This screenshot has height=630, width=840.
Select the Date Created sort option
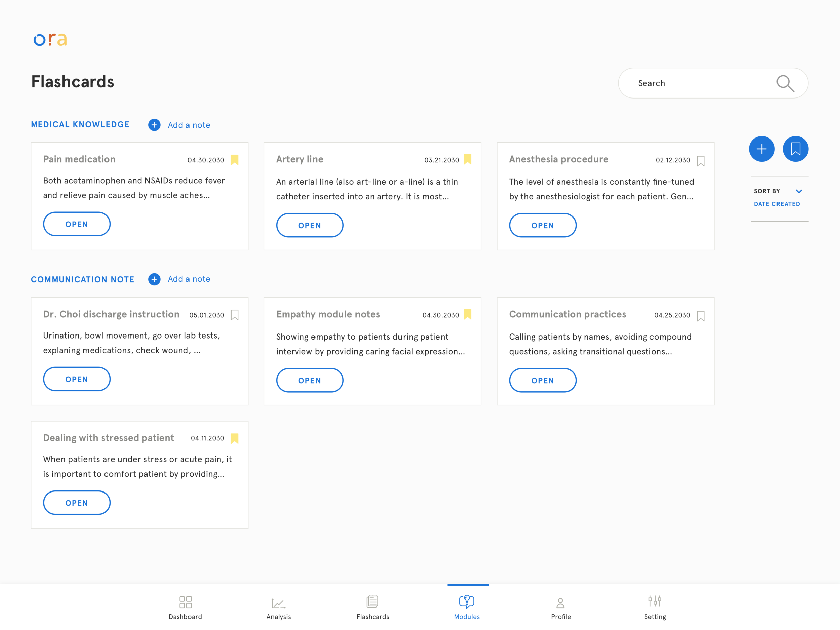(x=776, y=204)
